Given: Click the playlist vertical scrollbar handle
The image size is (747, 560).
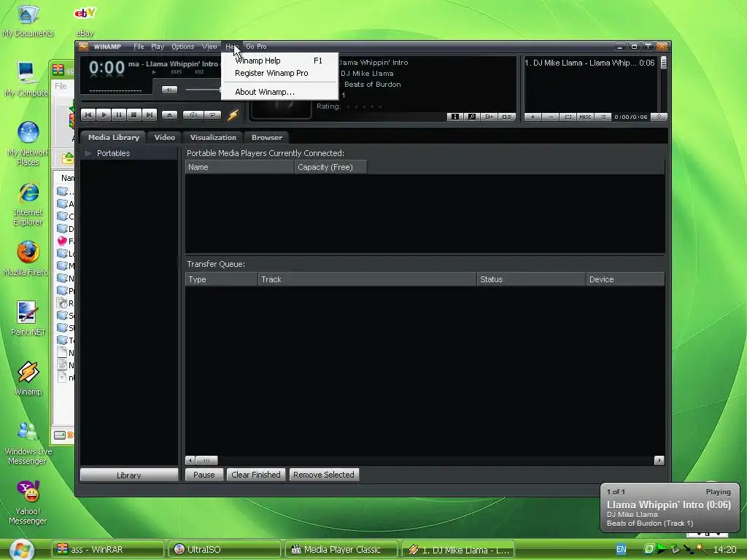Looking at the screenshot, I should click(663, 63).
